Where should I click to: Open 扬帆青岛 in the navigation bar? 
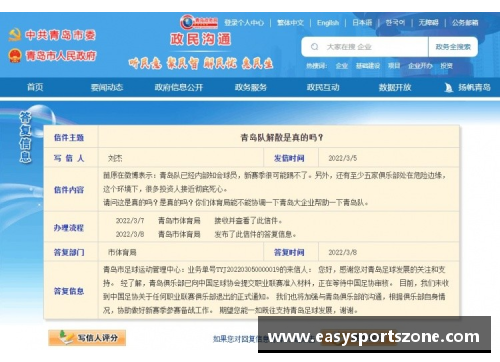(x=474, y=87)
